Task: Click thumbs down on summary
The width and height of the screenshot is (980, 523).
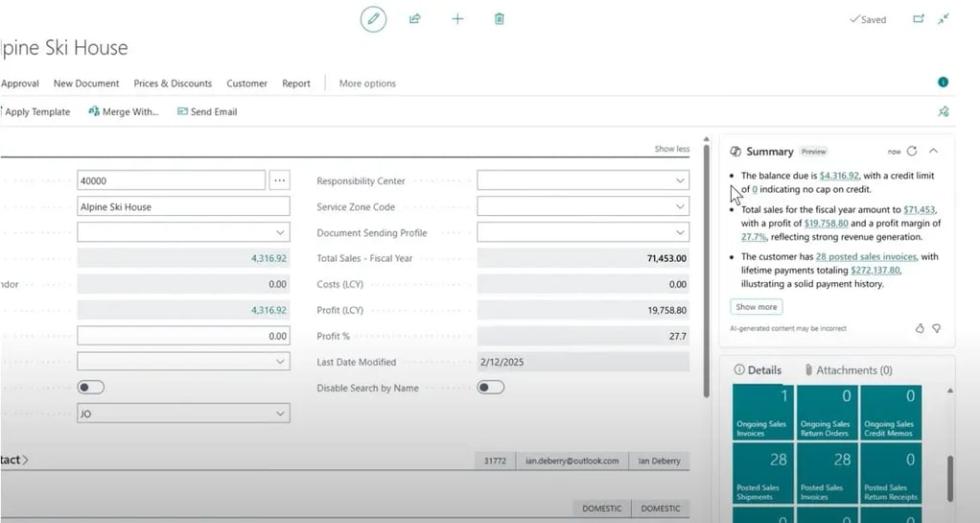Action: 936,328
